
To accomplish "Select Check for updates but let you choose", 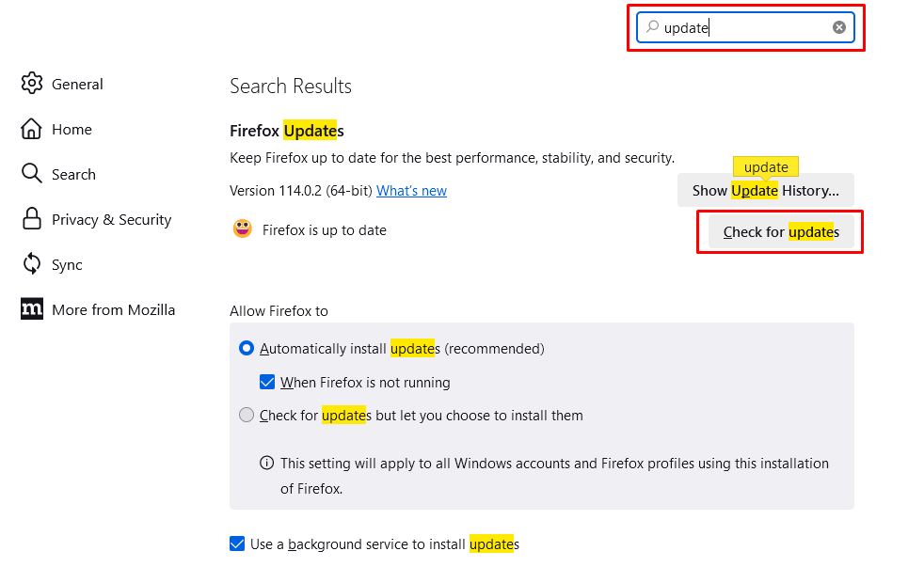I will pos(247,415).
